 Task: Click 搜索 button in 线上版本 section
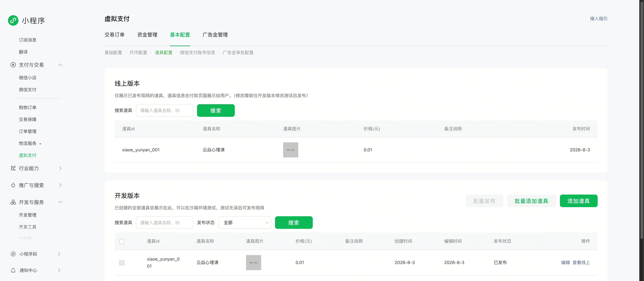pos(216,110)
